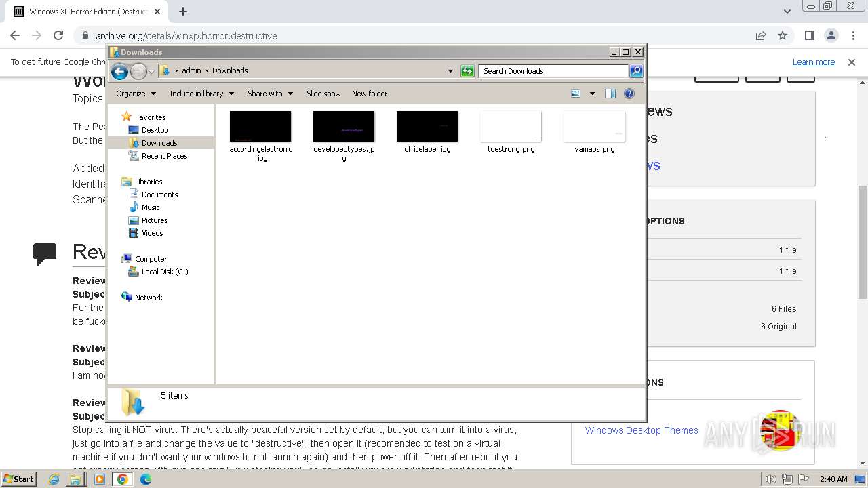
Task: Open Chrome three-dot menu
Action: [x=852, y=35]
